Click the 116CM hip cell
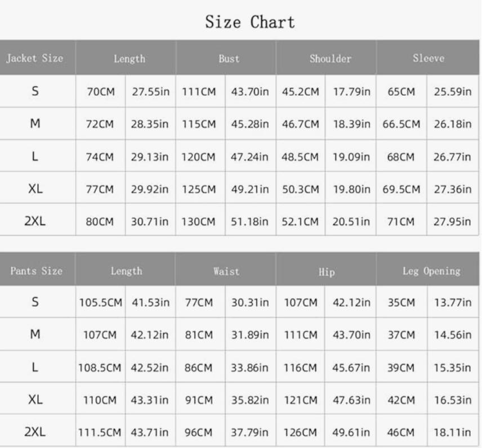Image resolution: width=486 pixels, height=448 pixels. (x=300, y=368)
